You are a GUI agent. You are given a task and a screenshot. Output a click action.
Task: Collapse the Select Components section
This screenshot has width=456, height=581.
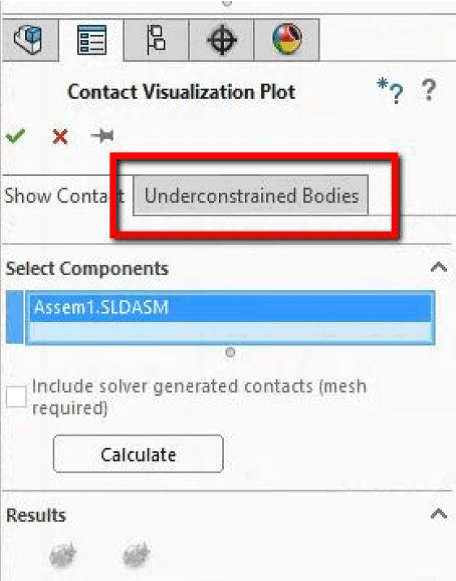pyautogui.click(x=439, y=267)
